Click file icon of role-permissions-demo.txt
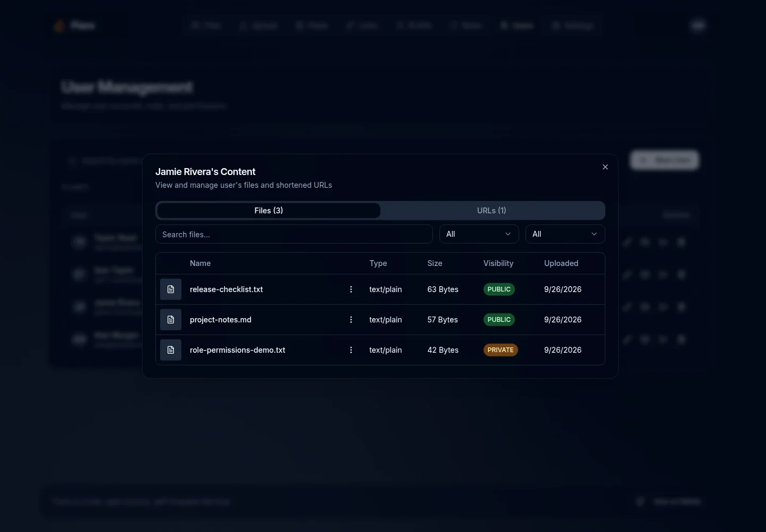Image resolution: width=766 pixels, height=532 pixels. (171, 350)
